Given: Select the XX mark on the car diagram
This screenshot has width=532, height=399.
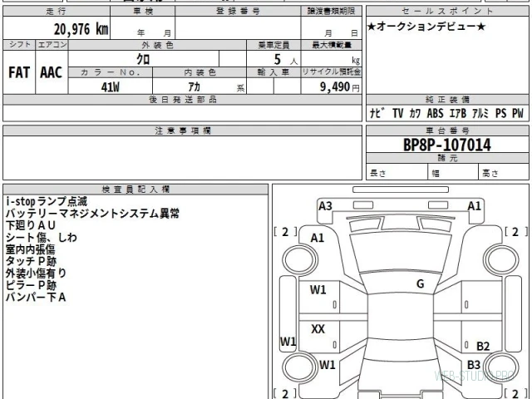Looking at the screenshot, I should 318,329.
